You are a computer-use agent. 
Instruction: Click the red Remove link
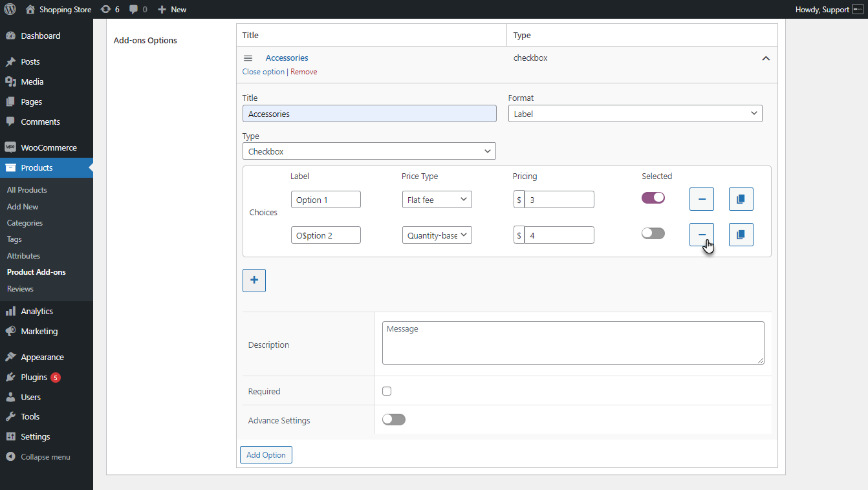pos(303,72)
